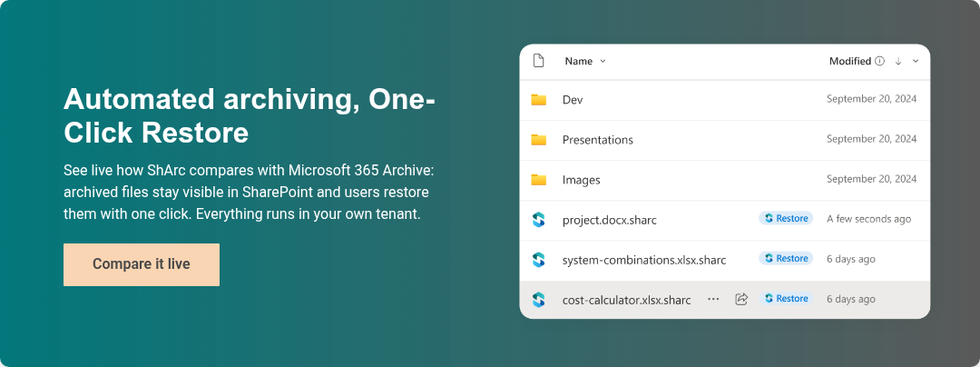
Task: Click system-combinations row's '6 days ago' value
Action: click(850, 259)
